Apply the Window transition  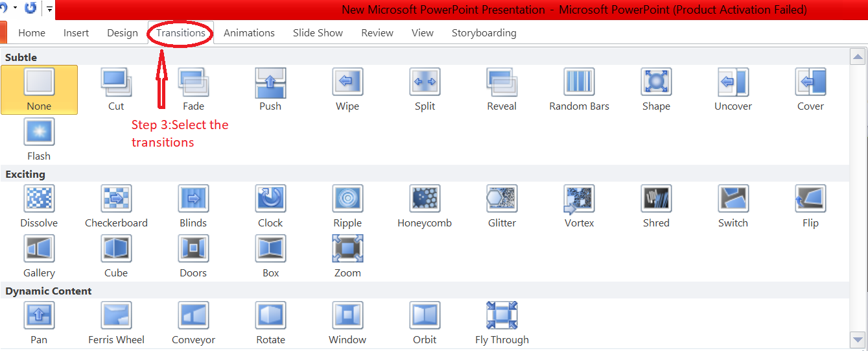(347, 323)
